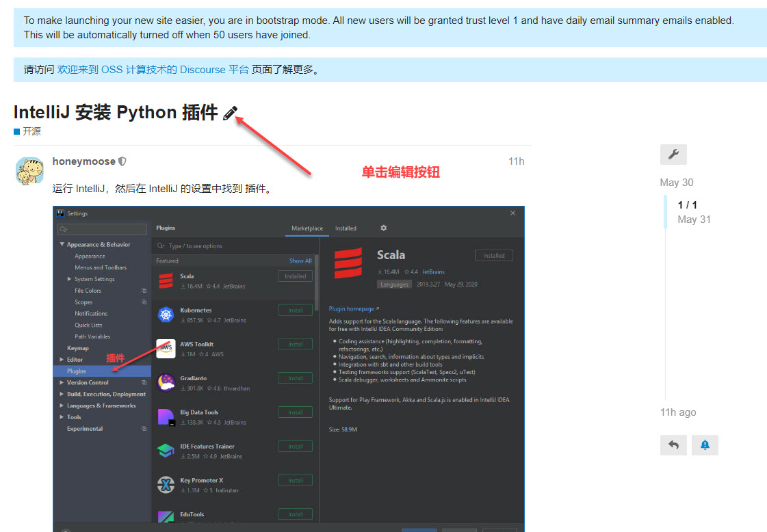Select Keymap in the settings tree
Viewport: 767px width, 532px height.
pos(78,348)
